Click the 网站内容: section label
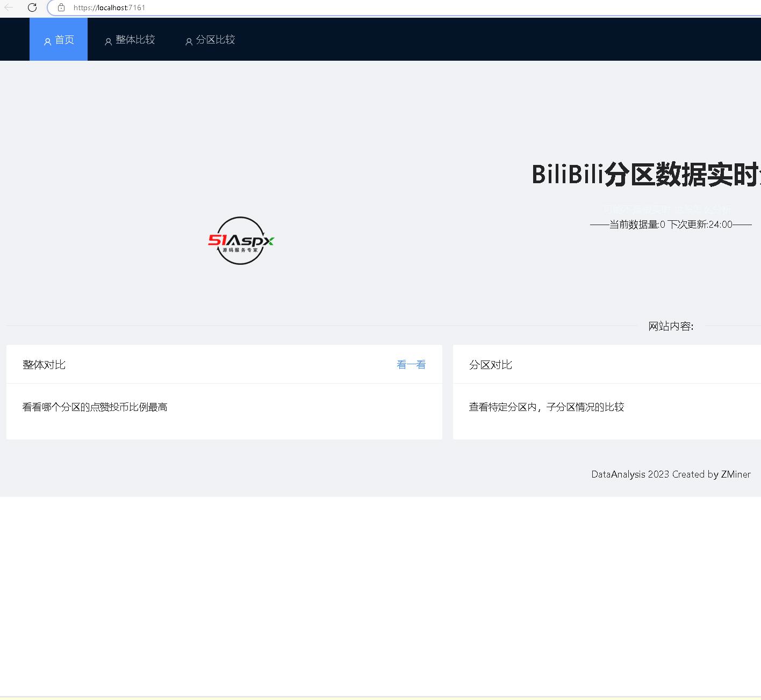Screen dimensions: 761x700 [671, 326]
